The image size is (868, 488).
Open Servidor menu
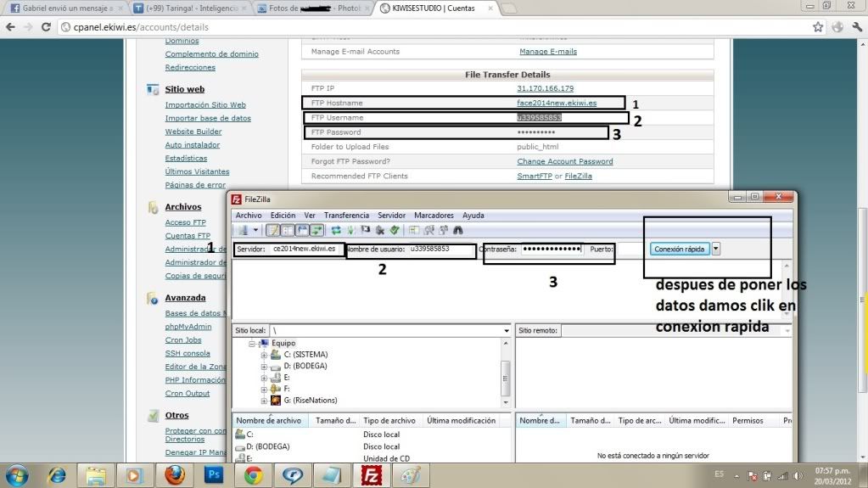pyautogui.click(x=391, y=215)
